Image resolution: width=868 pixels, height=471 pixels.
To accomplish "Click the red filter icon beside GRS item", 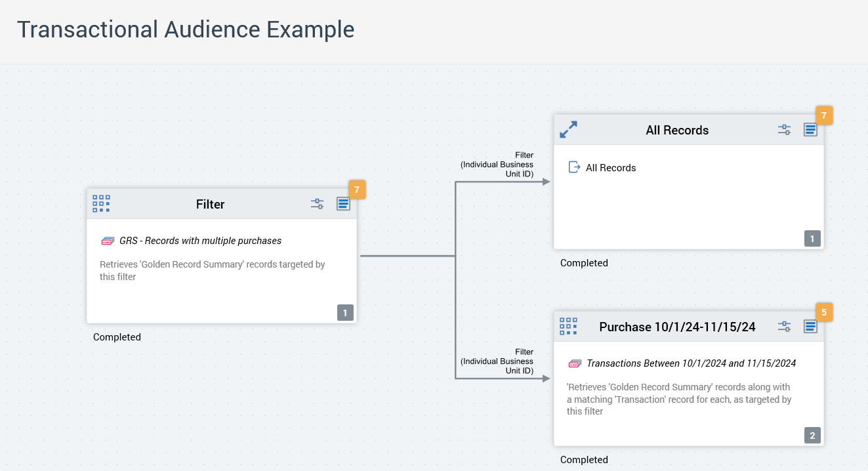I will 108,241.
